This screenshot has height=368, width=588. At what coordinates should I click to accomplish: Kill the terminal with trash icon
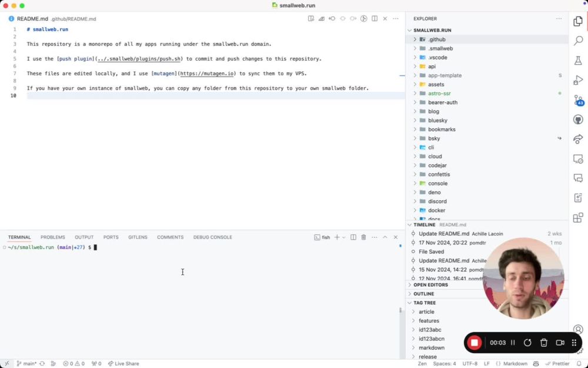363,237
